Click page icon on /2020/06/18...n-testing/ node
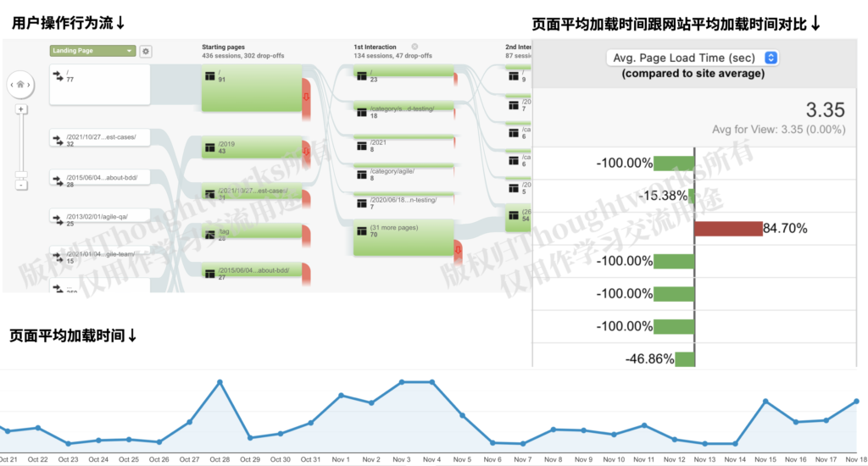 coord(361,203)
